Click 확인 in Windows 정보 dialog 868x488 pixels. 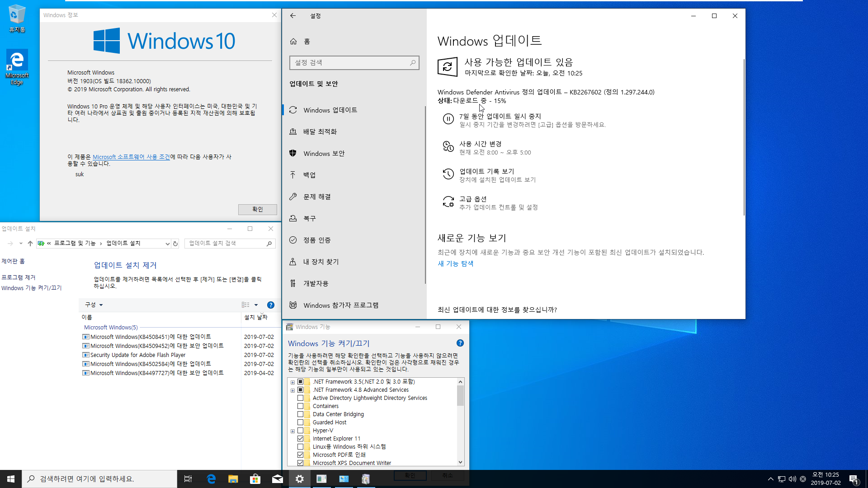[x=257, y=210]
